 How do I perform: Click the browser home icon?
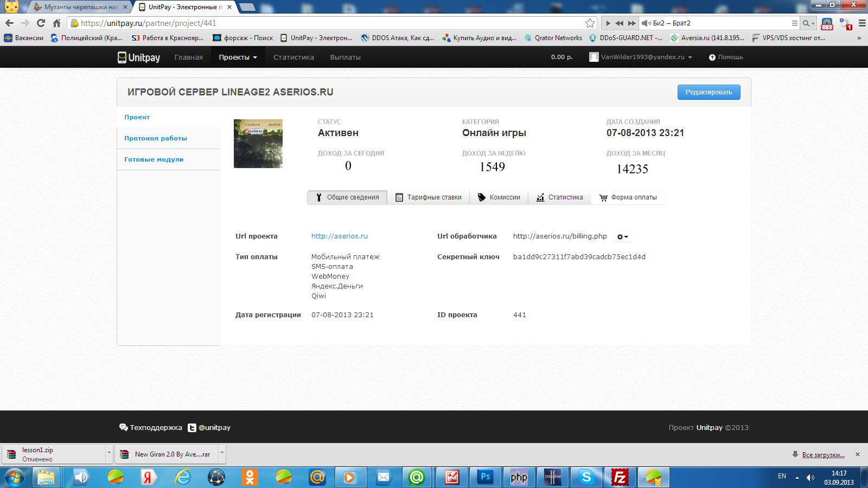point(56,23)
